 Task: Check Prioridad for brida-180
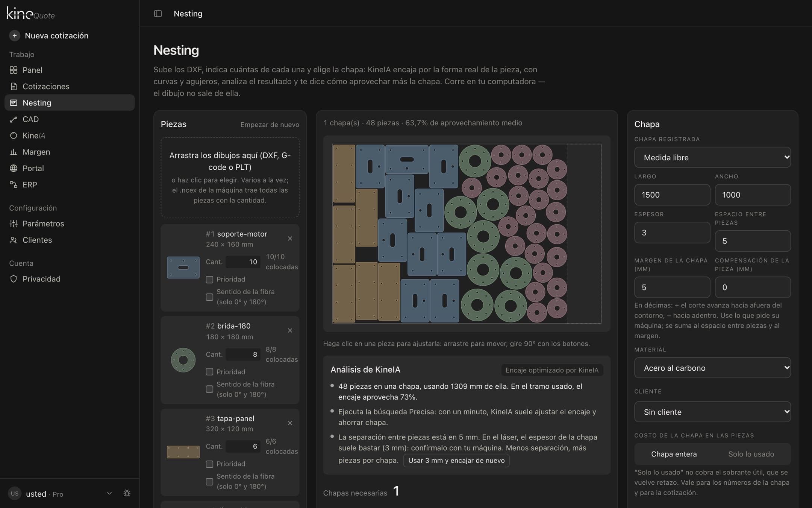click(209, 372)
